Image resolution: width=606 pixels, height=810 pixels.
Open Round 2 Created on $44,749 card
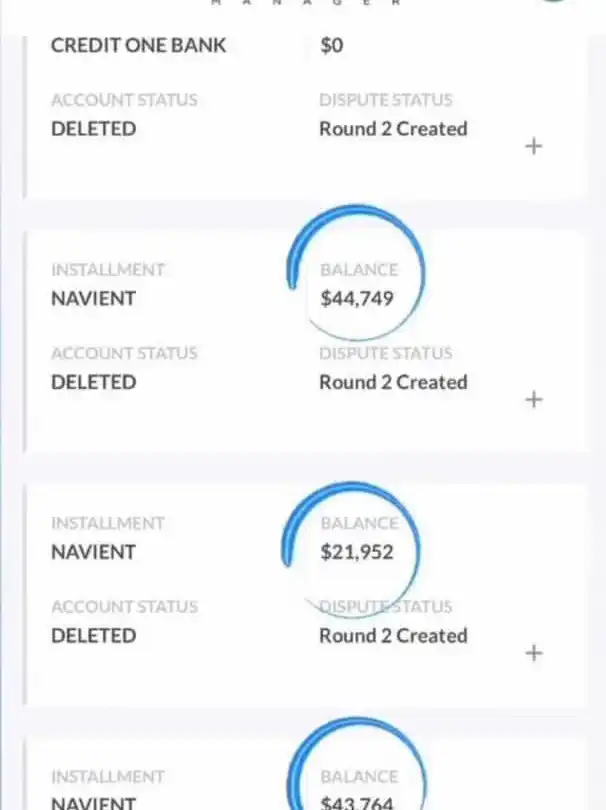pyautogui.click(x=393, y=382)
